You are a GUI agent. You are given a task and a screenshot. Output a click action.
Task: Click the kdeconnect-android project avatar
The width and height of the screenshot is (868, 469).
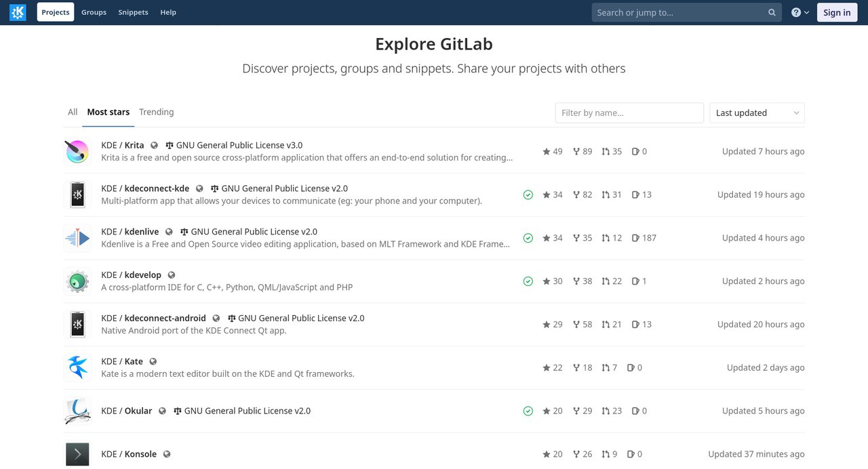77,325
